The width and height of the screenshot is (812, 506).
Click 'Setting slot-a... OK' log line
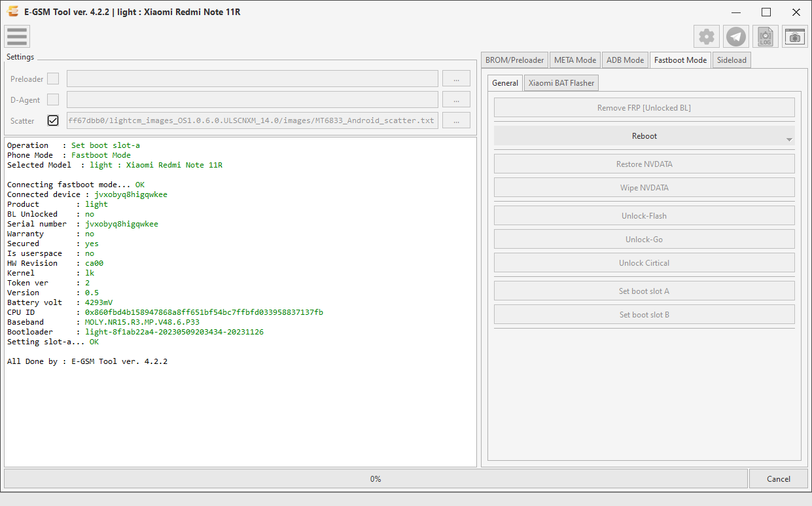[x=53, y=342]
